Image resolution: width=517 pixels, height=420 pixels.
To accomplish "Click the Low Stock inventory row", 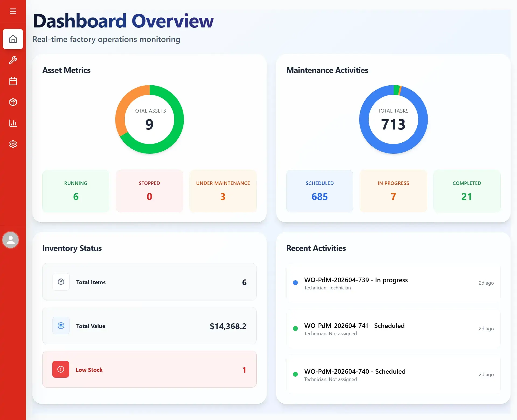I will (149, 369).
